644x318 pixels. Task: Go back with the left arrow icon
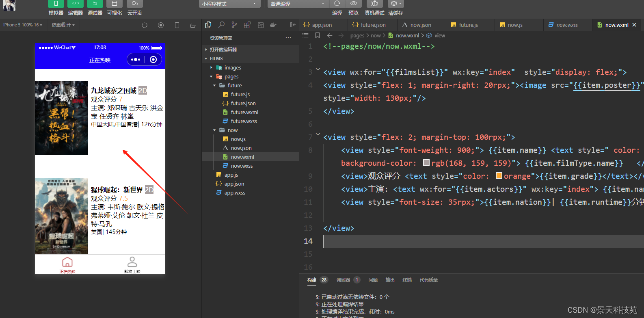[x=330, y=35]
